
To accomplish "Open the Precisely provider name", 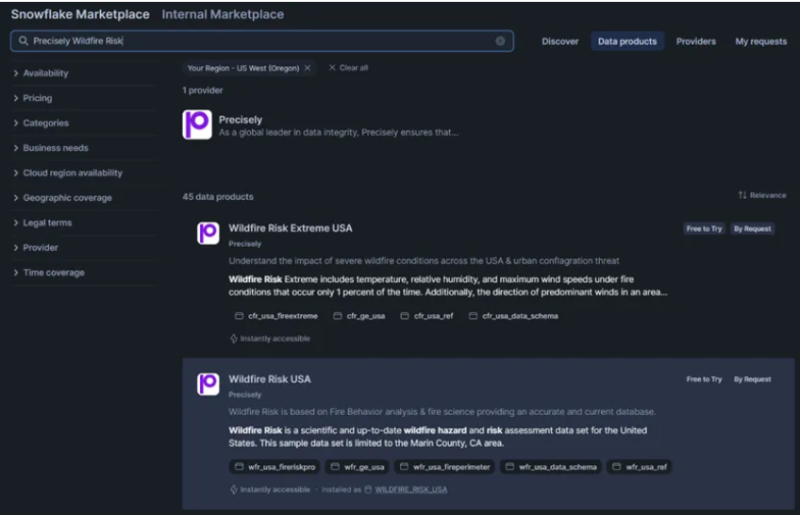I will pos(240,119).
